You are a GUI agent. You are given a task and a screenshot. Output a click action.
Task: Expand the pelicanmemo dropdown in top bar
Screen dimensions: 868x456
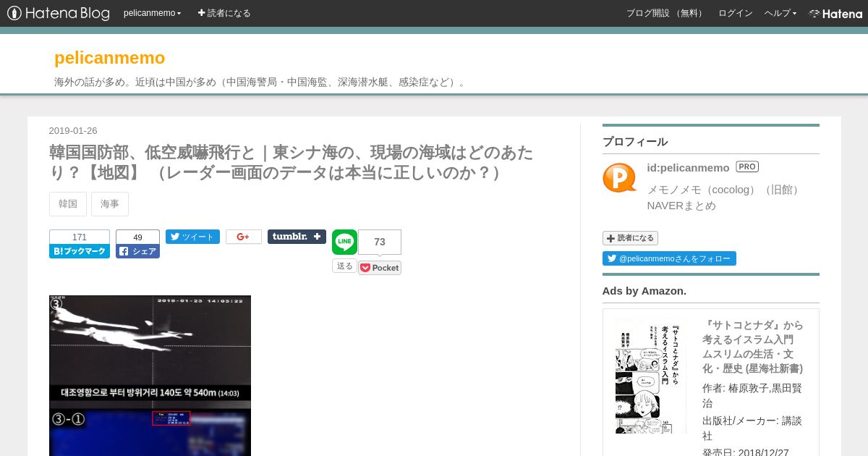click(153, 13)
